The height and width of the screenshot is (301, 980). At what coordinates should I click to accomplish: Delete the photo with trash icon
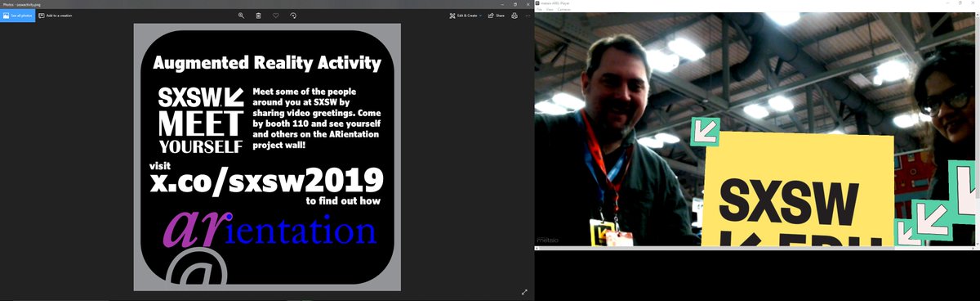pos(259,16)
